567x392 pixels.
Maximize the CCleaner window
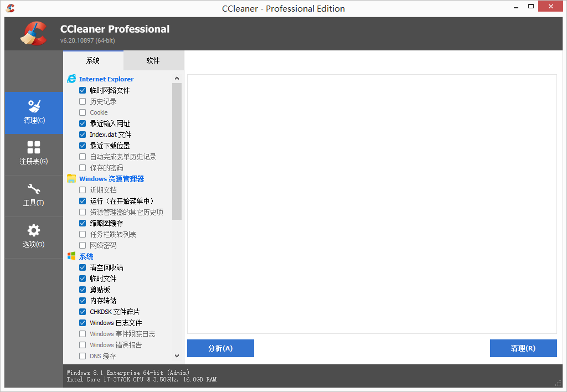click(x=531, y=7)
